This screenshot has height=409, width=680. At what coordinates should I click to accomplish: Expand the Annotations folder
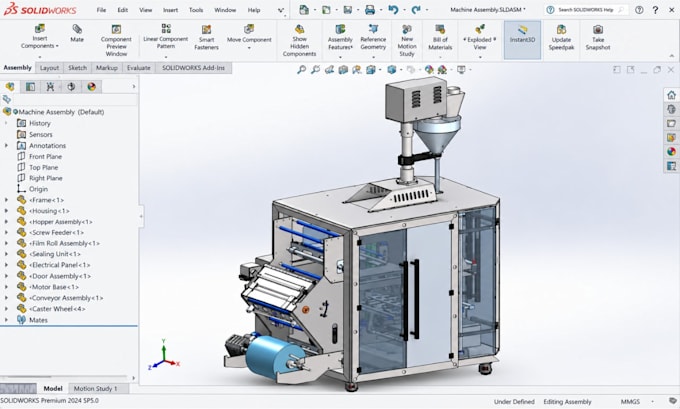(x=6, y=145)
